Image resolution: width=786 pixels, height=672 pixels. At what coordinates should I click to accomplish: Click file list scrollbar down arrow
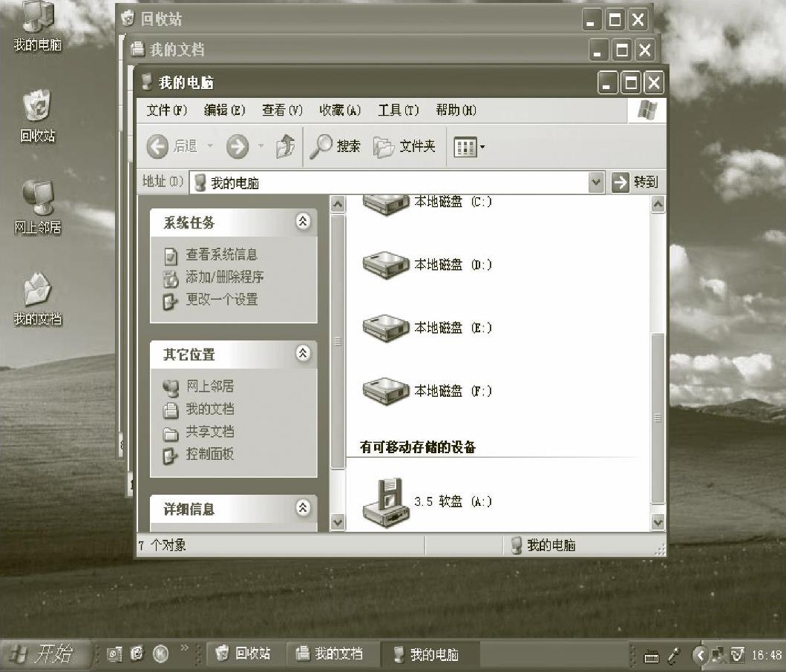point(658,522)
